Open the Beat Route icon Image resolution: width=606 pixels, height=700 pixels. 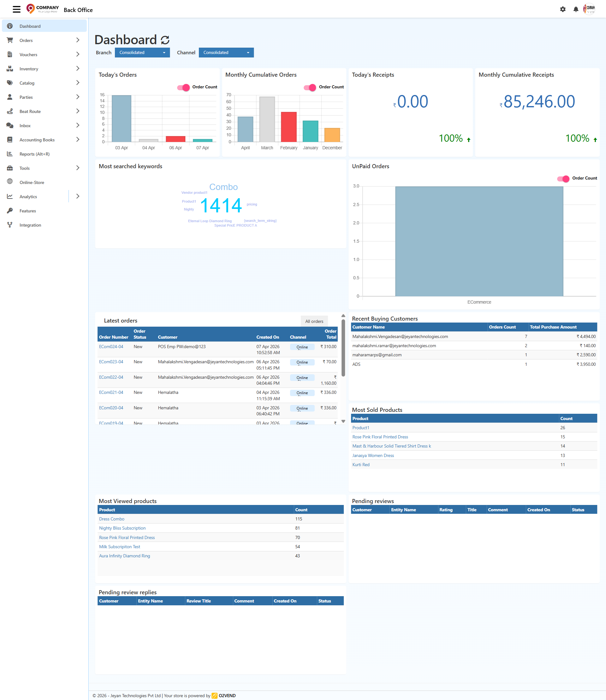tap(10, 111)
